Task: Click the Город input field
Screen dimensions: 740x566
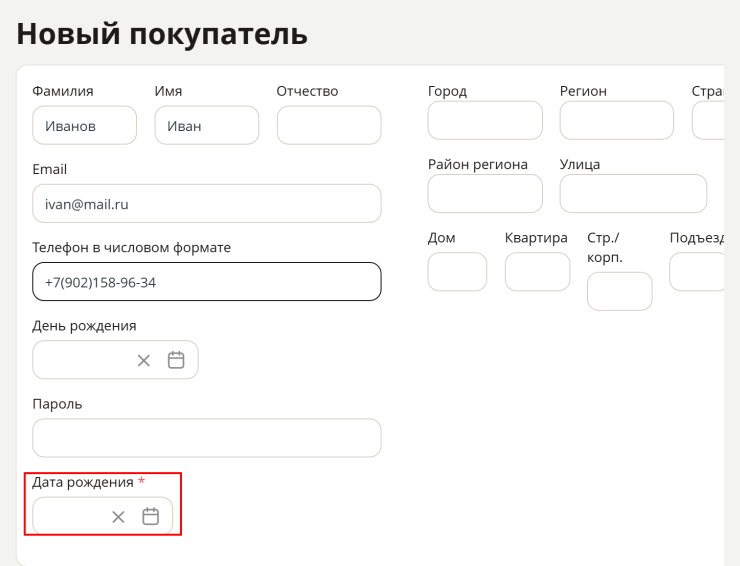Action: pos(485,120)
